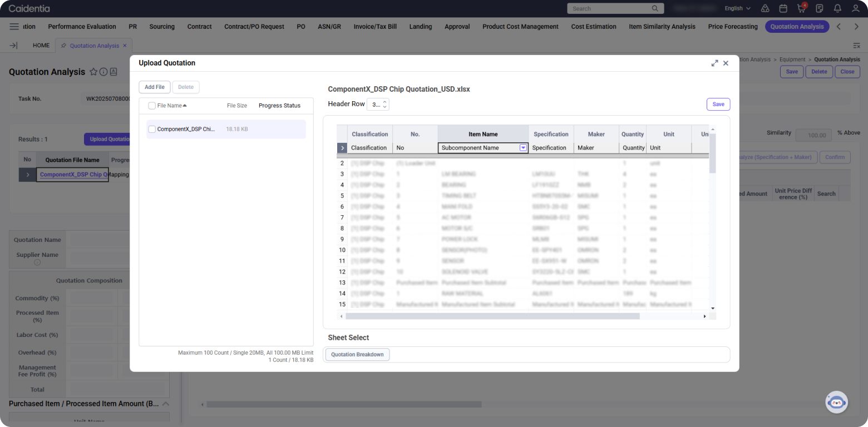Open the English language dropdown

click(737, 8)
